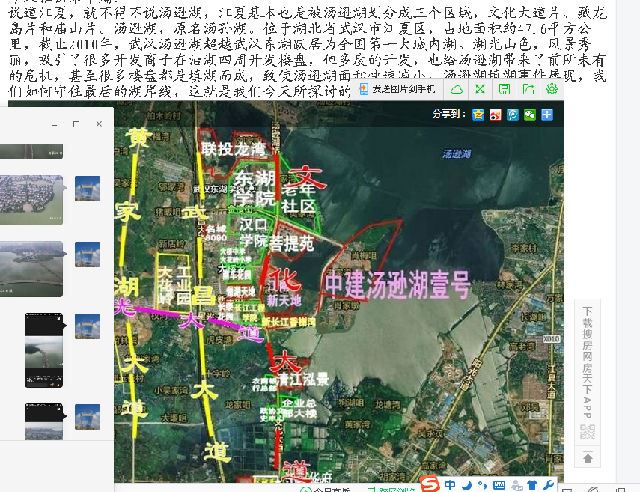The height and width of the screenshot is (492, 640).
Task: Click the download Soufun APP sidebar link
Action: click(x=587, y=363)
